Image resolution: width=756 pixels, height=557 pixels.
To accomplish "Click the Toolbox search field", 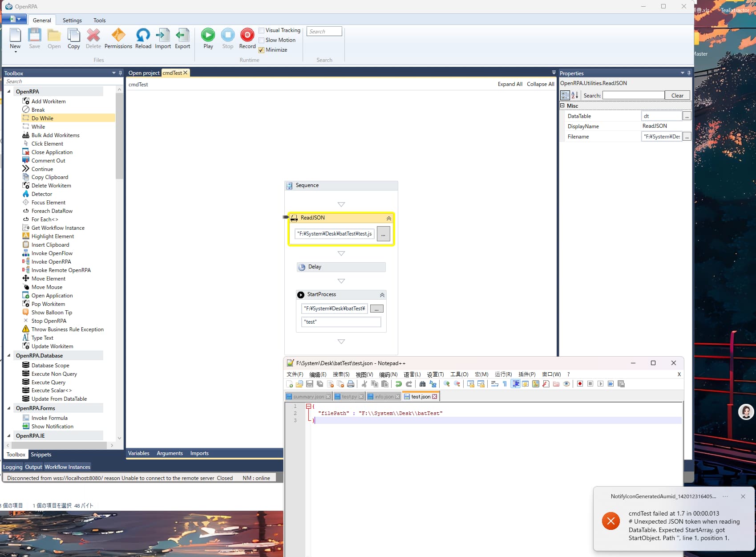I will (x=60, y=81).
